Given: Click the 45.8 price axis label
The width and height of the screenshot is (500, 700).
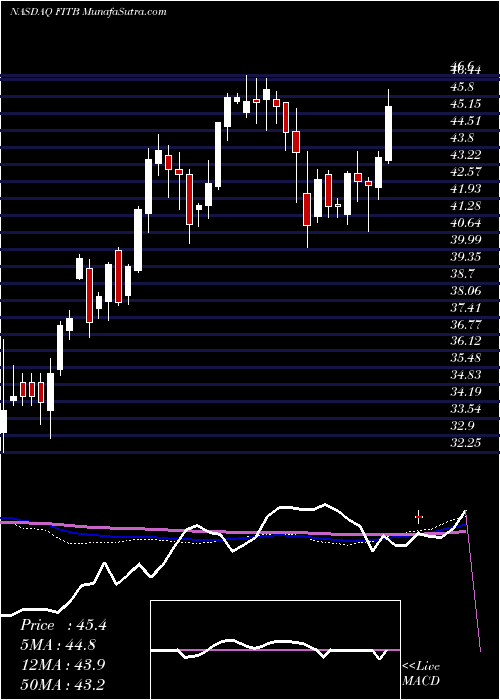Looking at the screenshot, I should (462, 87).
